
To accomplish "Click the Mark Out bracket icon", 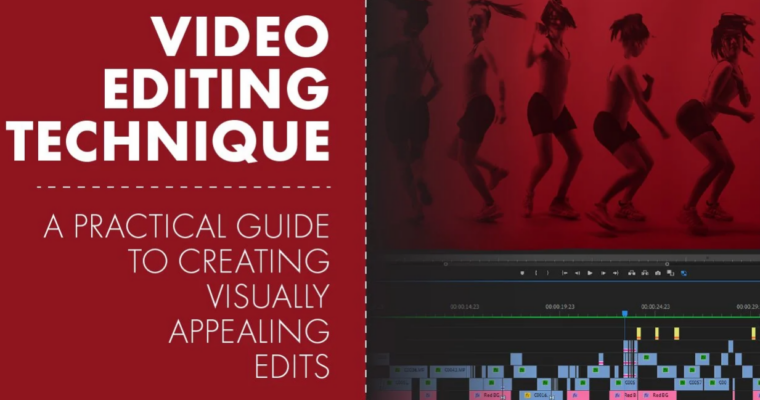I will pos(548,273).
